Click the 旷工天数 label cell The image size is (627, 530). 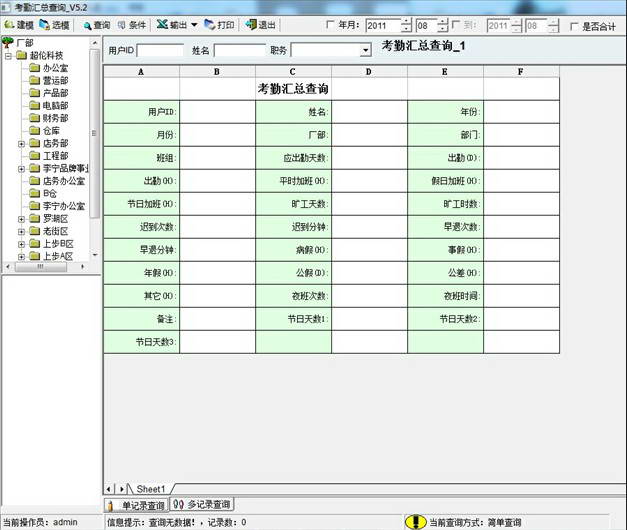(293, 204)
